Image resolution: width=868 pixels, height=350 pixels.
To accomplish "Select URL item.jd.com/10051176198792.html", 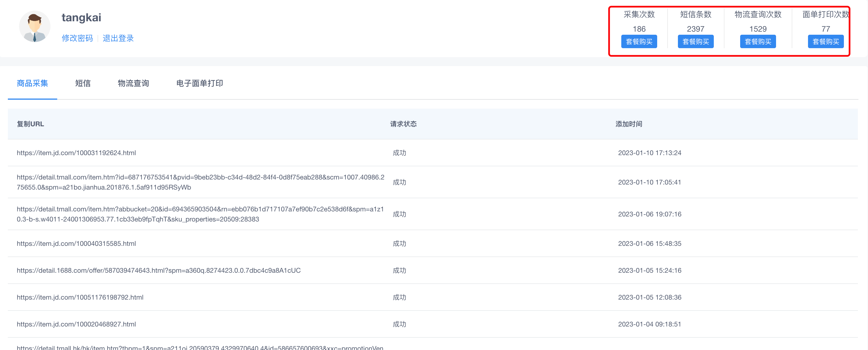I will click(x=80, y=297).
